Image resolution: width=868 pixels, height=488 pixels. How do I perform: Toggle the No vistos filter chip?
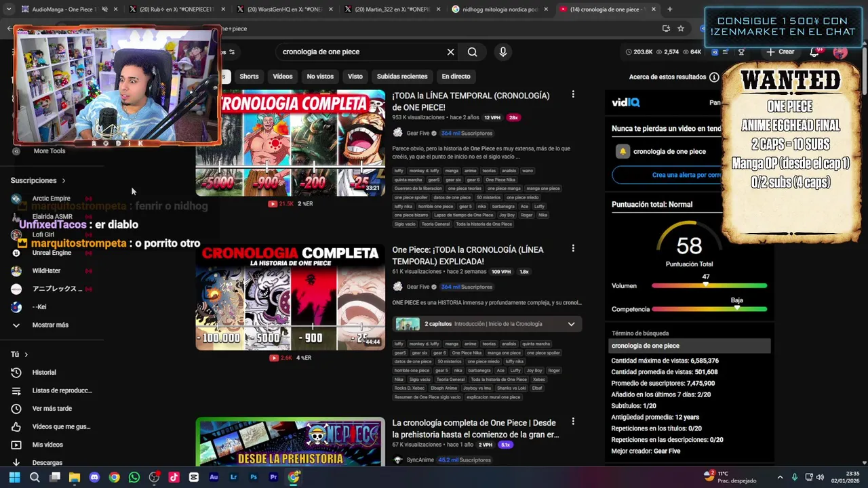pyautogui.click(x=320, y=77)
